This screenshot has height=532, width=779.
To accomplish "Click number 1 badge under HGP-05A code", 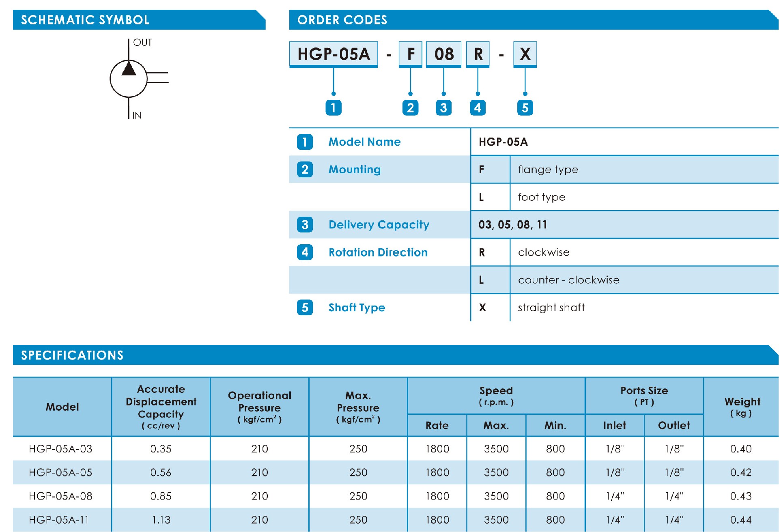I will click(x=334, y=108).
